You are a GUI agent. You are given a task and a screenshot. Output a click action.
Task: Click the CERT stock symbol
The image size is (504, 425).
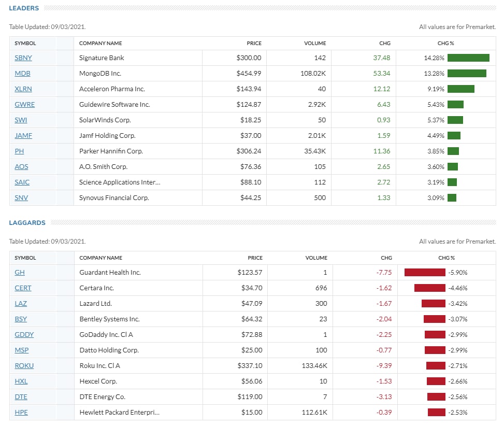(x=23, y=288)
